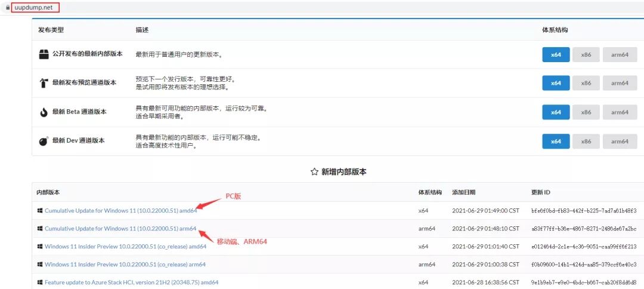Click the bomb icon for 最新 Dev 通道版本
This screenshot has width=644, height=289.
(44, 141)
